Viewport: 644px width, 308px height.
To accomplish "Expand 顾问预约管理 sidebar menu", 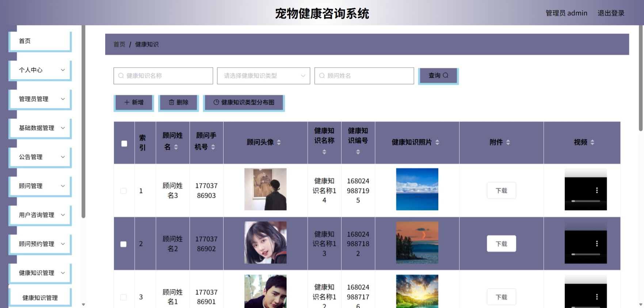I will click(x=40, y=244).
